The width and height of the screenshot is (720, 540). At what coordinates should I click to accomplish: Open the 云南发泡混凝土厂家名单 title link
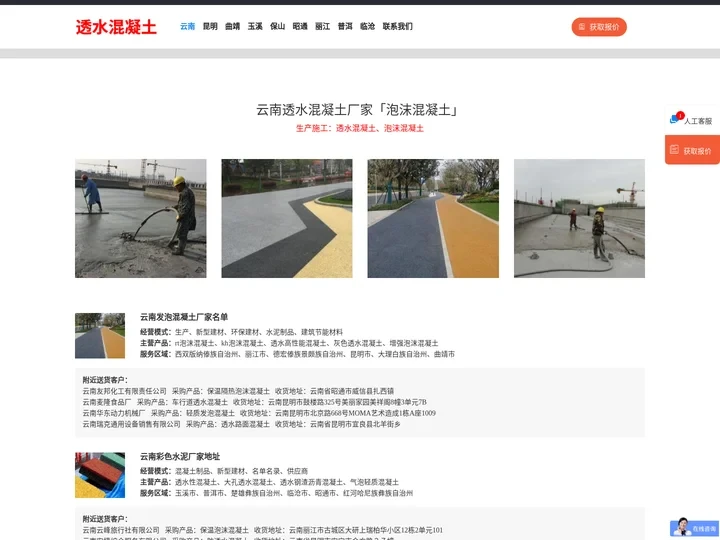[x=184, y=317]
